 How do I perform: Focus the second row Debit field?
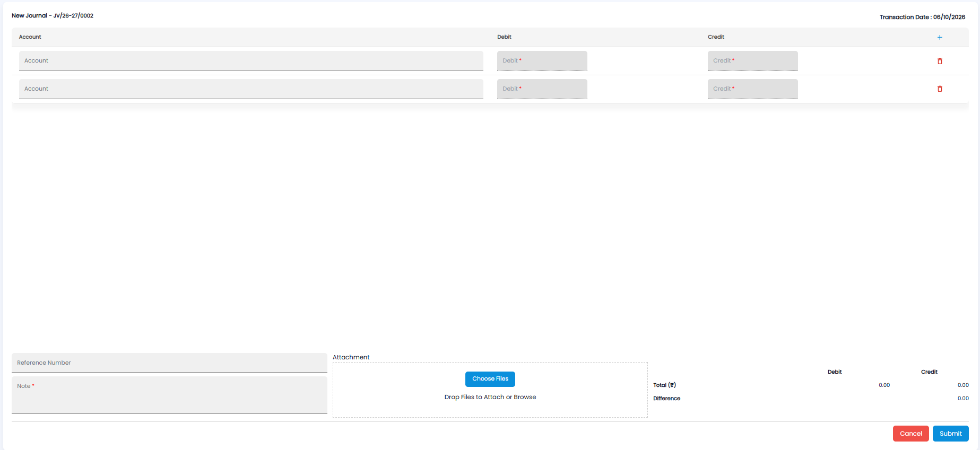click(x=542, y=89)
